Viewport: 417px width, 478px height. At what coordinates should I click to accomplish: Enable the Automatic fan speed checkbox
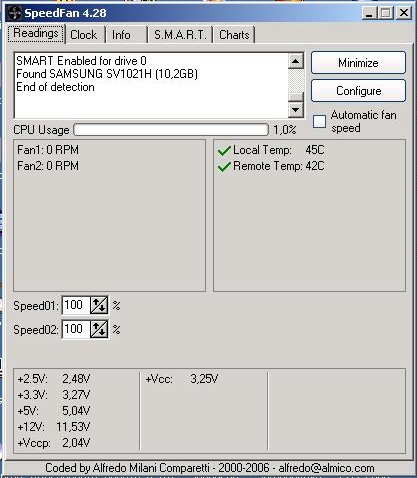click(x=319, y=121)
